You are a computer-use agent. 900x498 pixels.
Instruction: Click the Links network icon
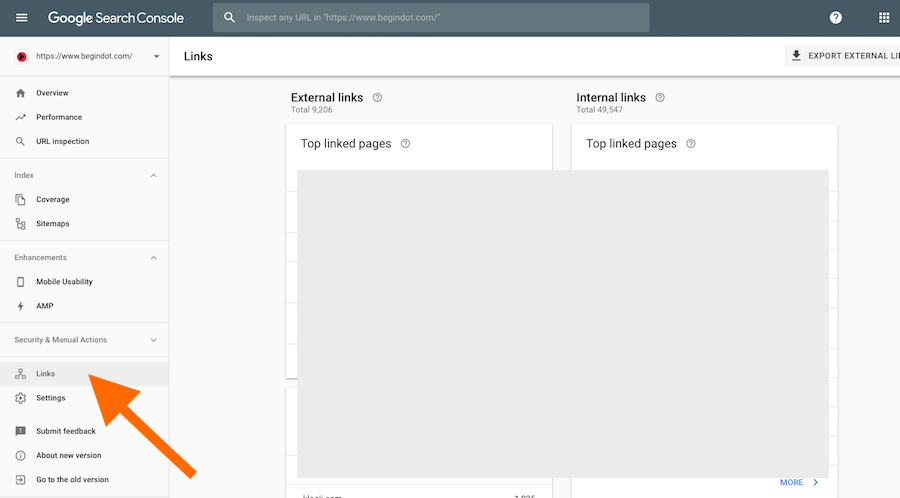(x=21, y=374)
